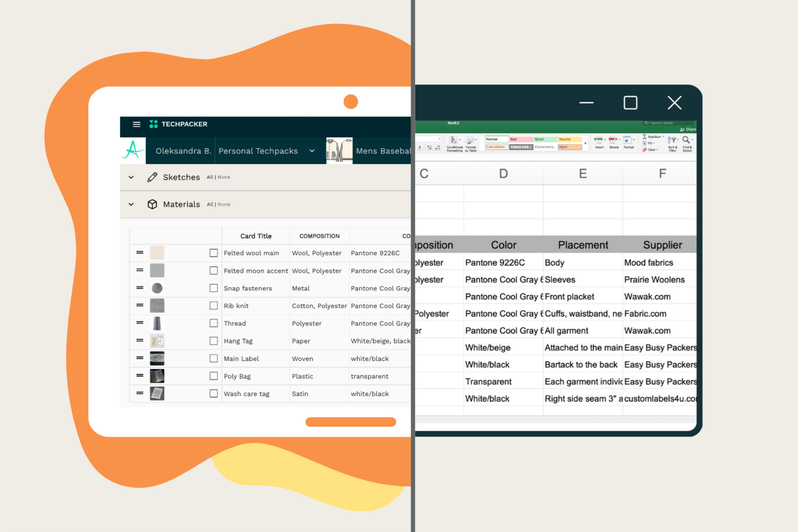The width and height of the screenshot is (798, 532).
Task: Grab the drag handle for Felted wool main
Action: [x=140, y=252]
